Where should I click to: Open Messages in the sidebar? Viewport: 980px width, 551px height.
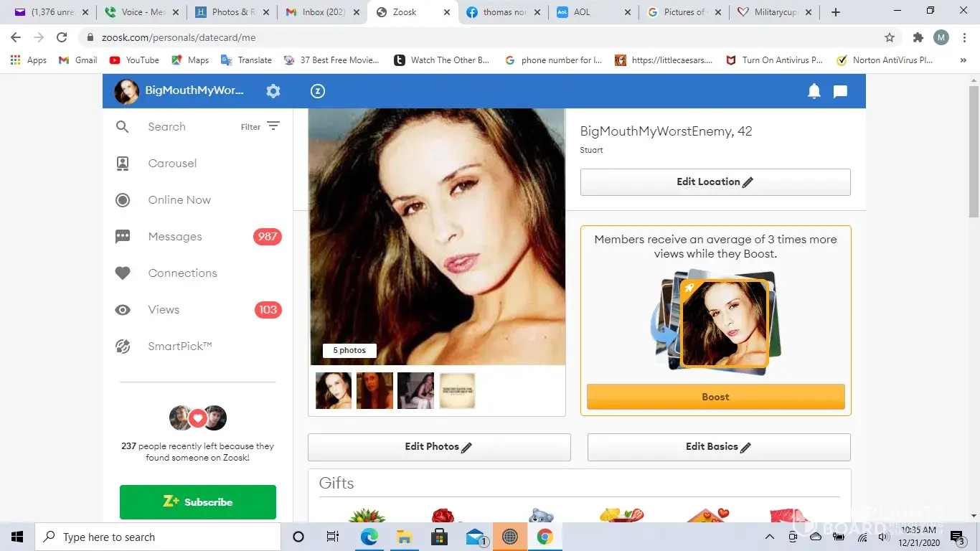tap(175, 237)
